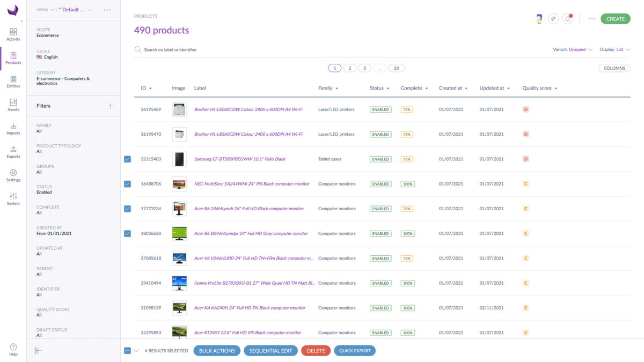The height and width of the screenshot is (362, 644).
Task: Sort by the Status column
Action: (x=379, y=88)
